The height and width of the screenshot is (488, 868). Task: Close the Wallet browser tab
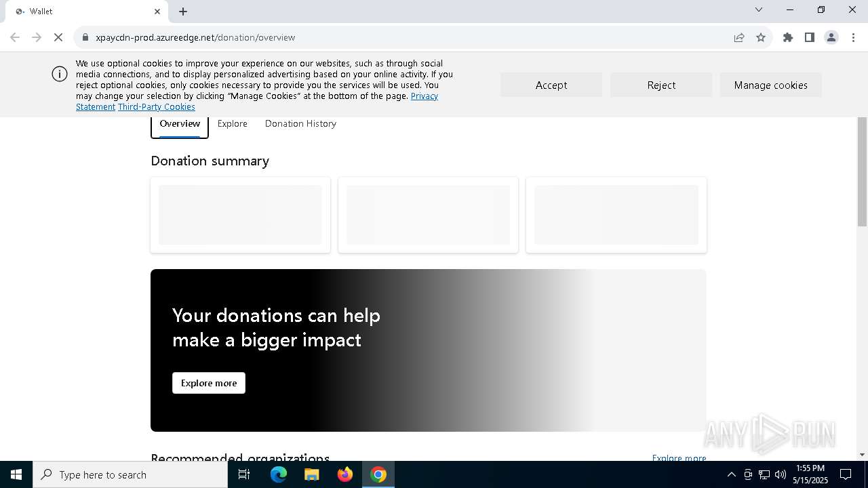[x=157, y=12]
